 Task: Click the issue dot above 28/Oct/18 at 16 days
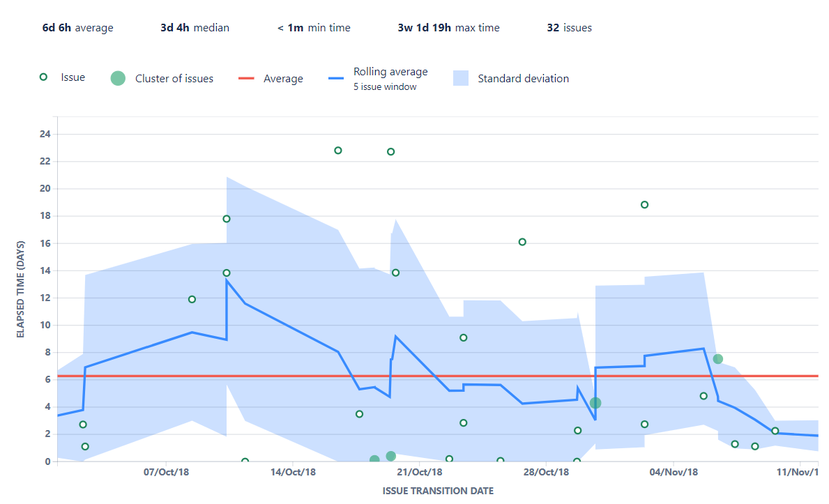(x=522, y=242)
